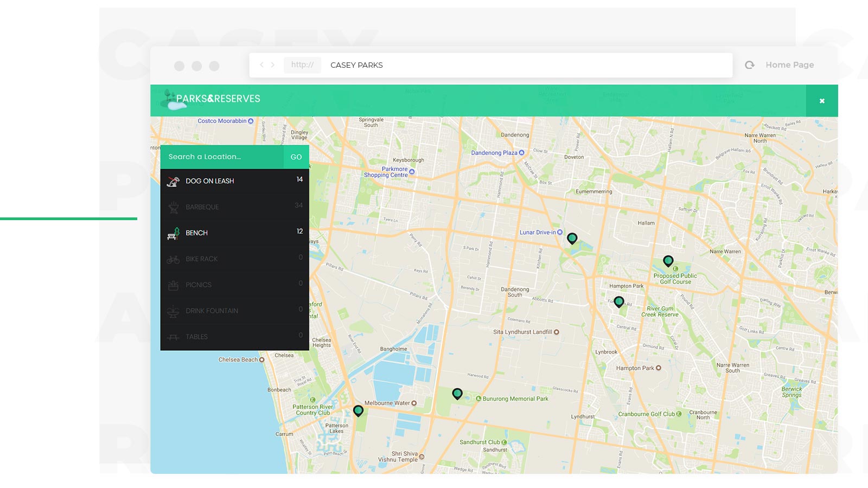Click the Parkmore Shopping Centre marker
Image resolution: width=868 pixels, height=488 pixels.
(x=412, y=172)
